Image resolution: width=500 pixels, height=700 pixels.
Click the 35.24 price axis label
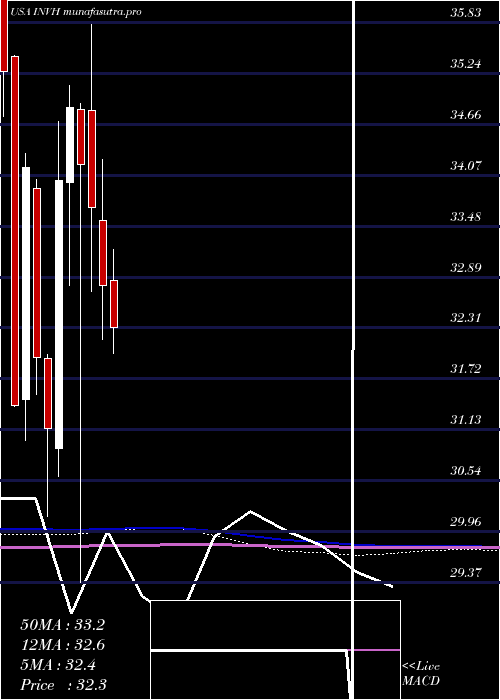coord(466,64)
